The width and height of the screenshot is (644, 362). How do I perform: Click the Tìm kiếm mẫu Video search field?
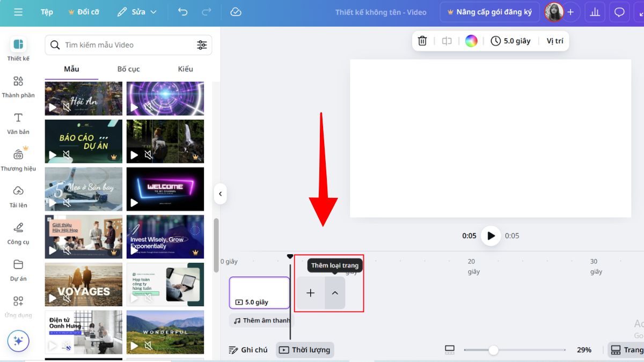(x=128, y=45)
